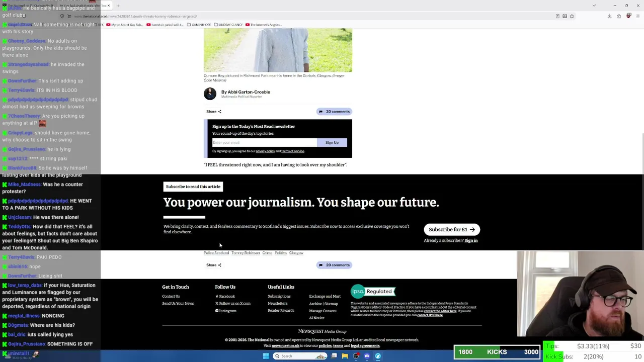Screen dimensions: 644x362
Task: Bookmark this page with the star icon
Action: 572,16
